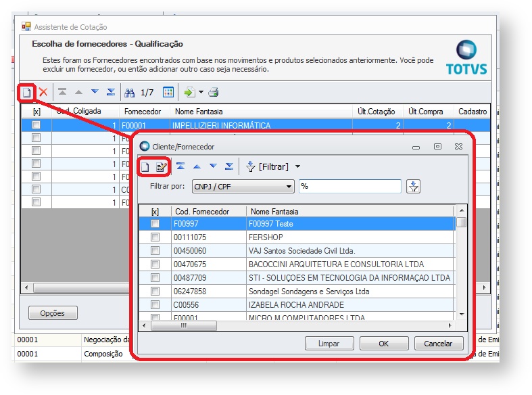The height and width of the screenshot is (395, 532).
Task: Click the Cancelar button
Action: click(x=438, y=344)
